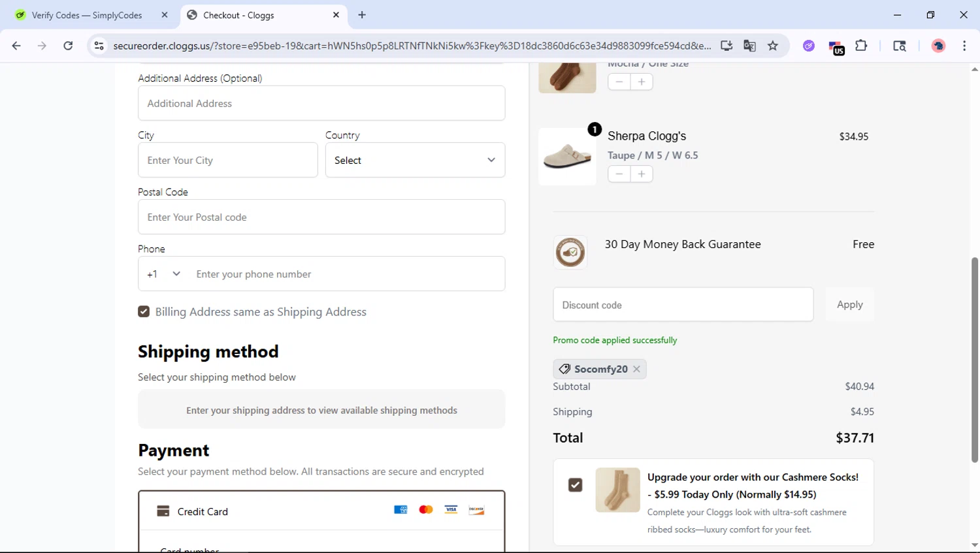980x553 pixels.
Task: Open the side panel search icon
Action: click(900, 46)
